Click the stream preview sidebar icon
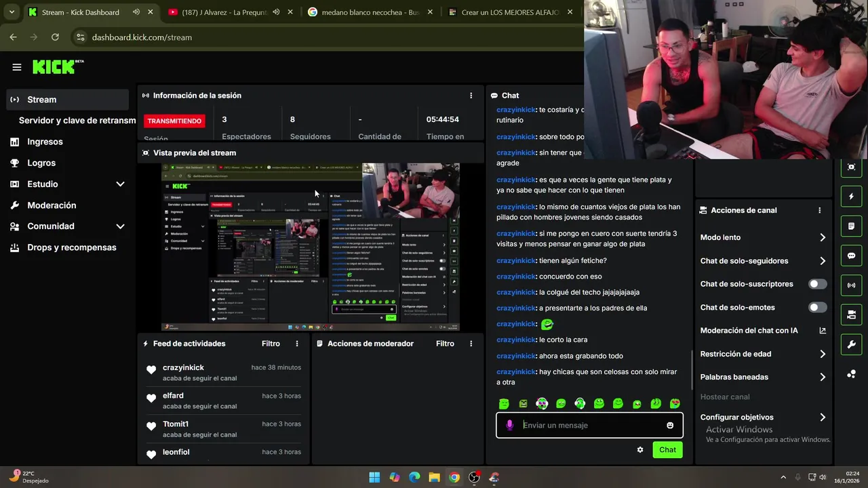 pyautogui.click(x=852, y=167)
